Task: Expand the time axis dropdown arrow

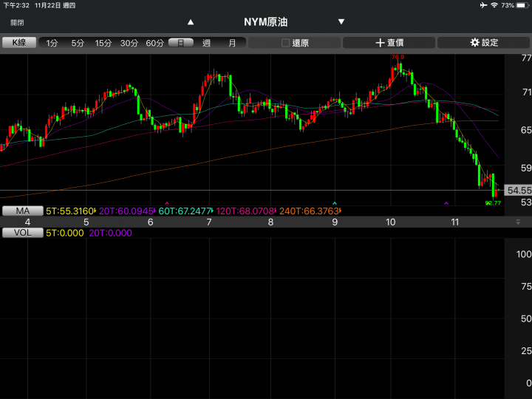Action: [x=518, y=222]
